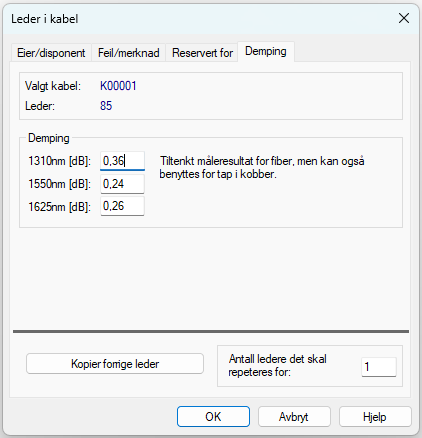Open help via the Hjelp button

(375, 417)
